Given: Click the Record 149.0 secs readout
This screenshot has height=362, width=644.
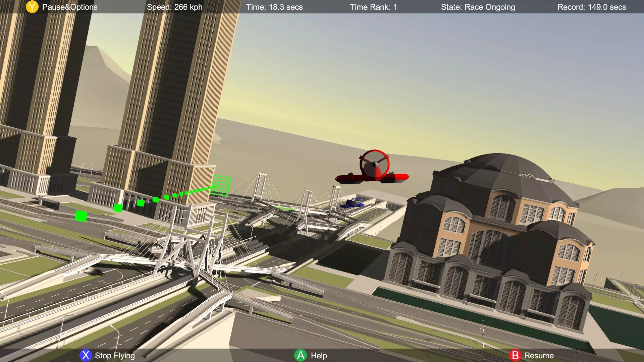Looking at the screenshot, I should pos(592,7).
